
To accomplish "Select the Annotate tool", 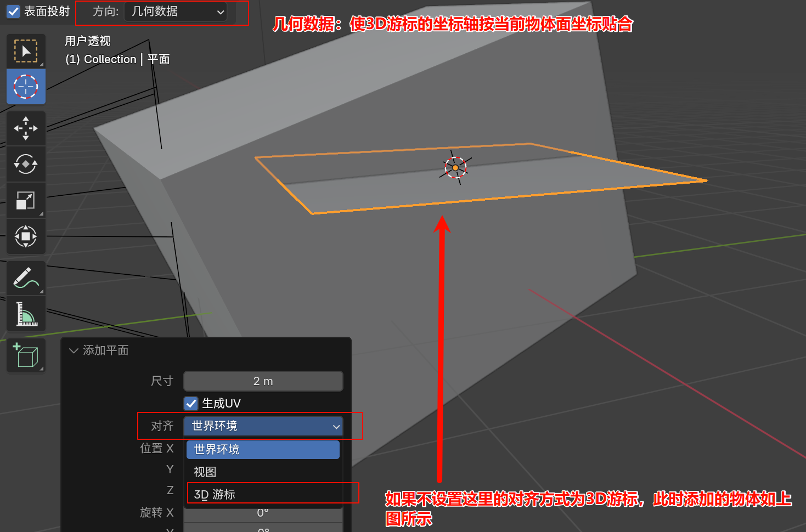I will tap(26, 278).
